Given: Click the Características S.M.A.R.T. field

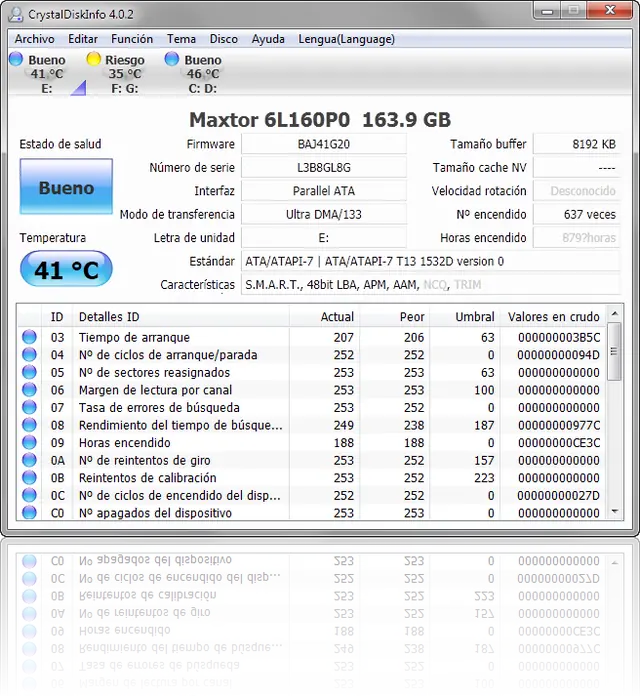Looking at the screenshot, I should pos(430,285).
